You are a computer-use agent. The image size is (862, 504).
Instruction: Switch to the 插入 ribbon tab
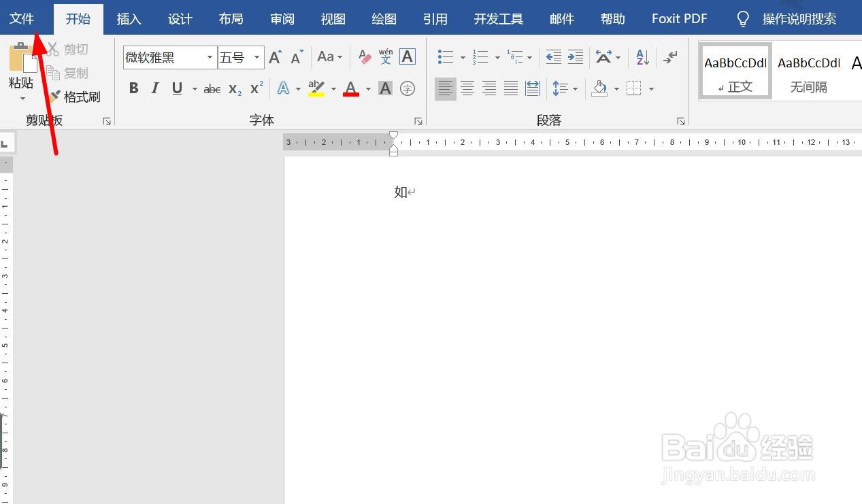(x=129, y=18)
